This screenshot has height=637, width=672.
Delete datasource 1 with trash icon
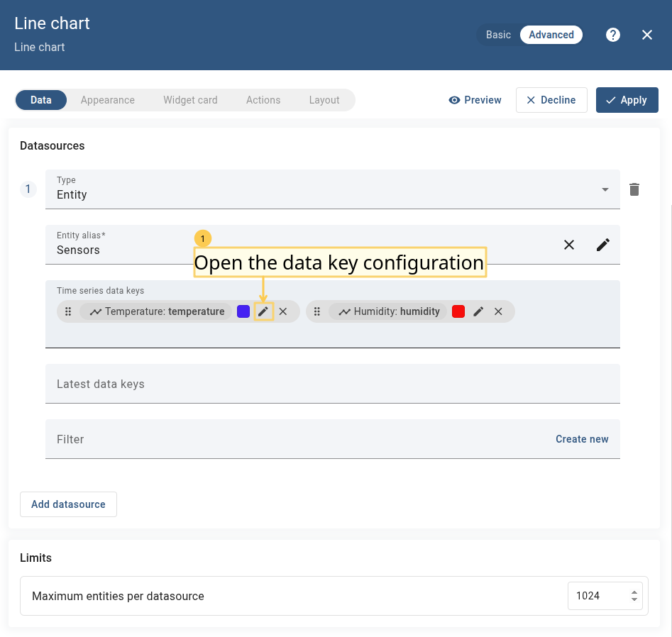pyautogui.click(x=634, y=189)
